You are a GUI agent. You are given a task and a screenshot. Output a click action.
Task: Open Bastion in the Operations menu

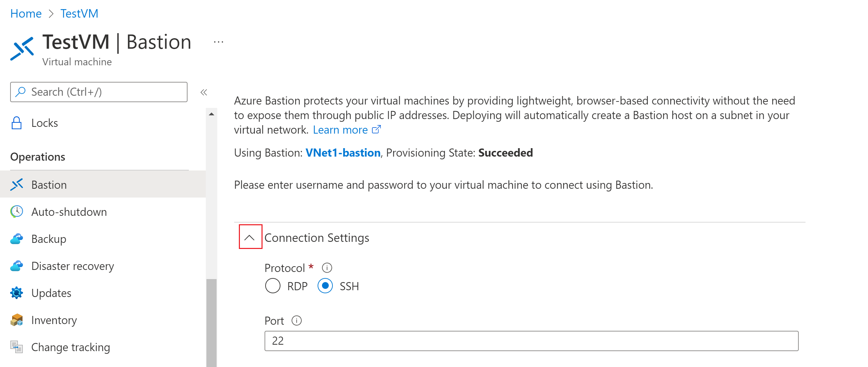(x=49, y=185)
